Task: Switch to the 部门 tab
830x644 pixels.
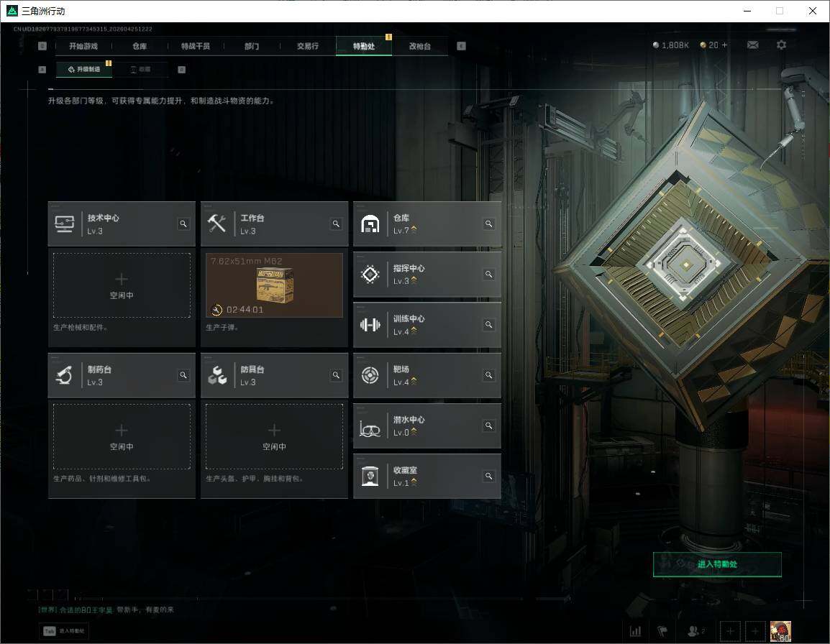Action: pyautogui.click(x=252, y=46)
